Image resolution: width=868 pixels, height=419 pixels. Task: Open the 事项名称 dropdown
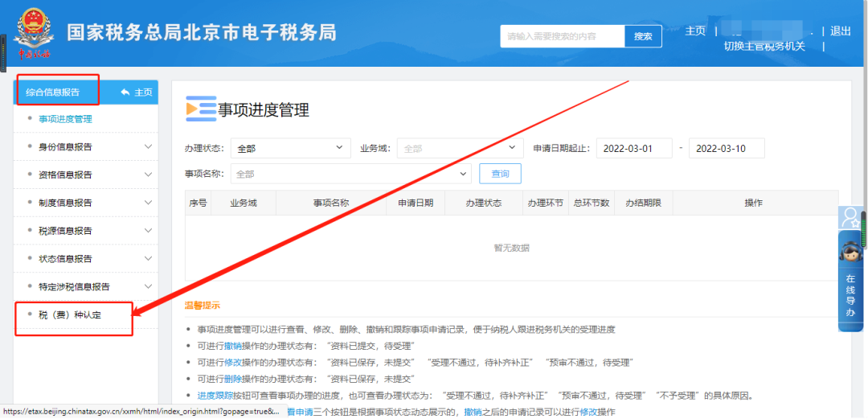coord(351,174)
